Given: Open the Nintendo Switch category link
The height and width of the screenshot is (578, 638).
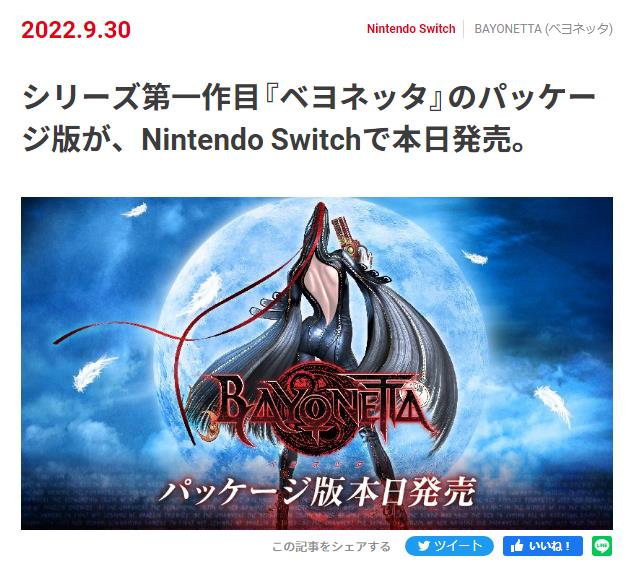Looking at the screenshot, I should [411, 29].
